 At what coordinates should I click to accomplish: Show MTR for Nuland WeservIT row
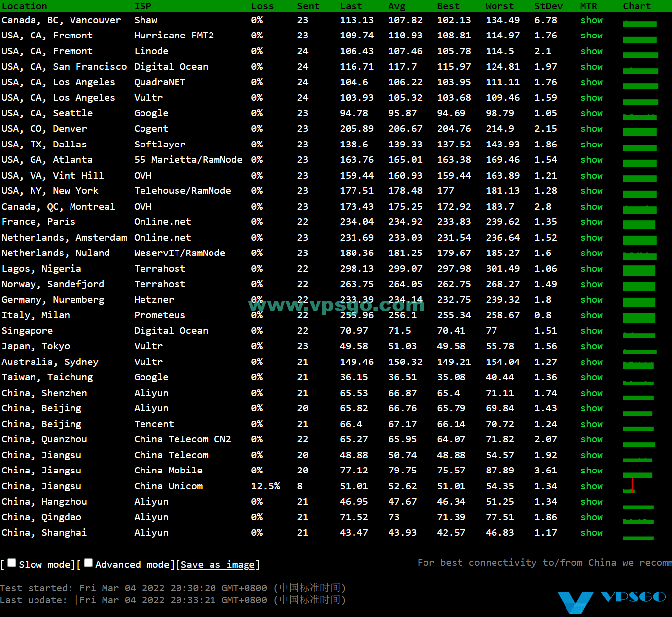pyautogui.click(x=592, y=253)
